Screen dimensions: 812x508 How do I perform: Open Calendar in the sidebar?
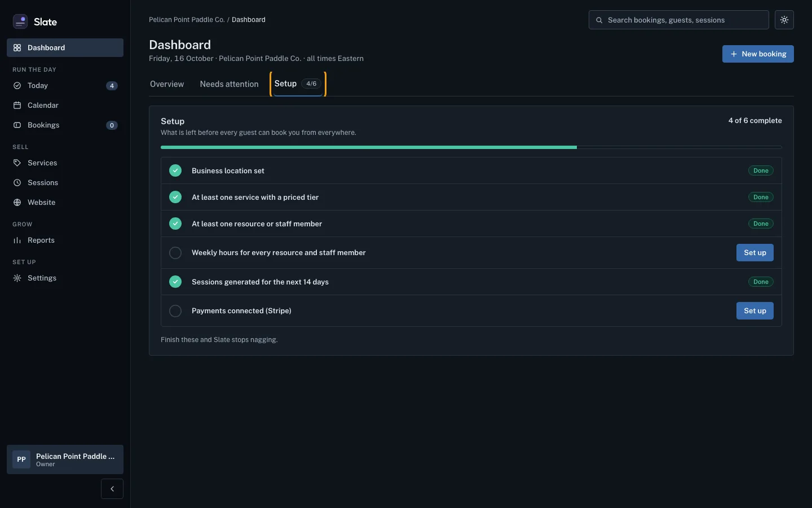65,106
